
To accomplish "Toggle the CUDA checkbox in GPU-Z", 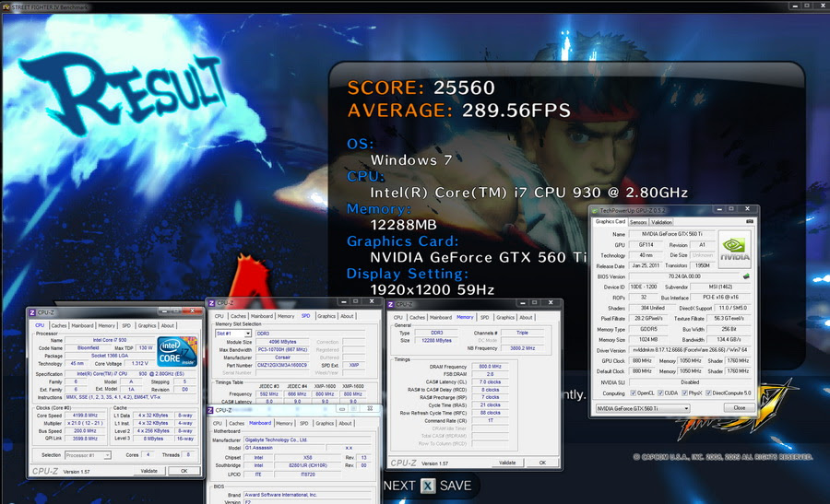I will [x=660, y=393].
